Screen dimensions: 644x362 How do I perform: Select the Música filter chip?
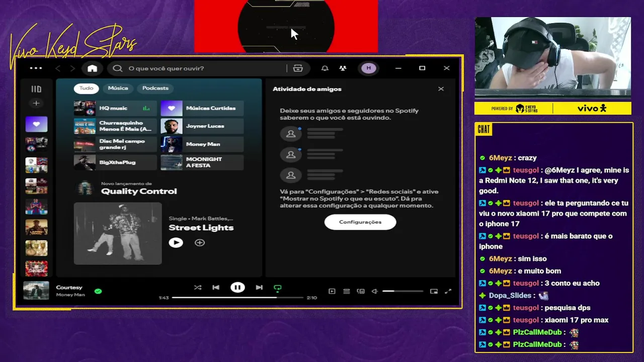(118, 88)
